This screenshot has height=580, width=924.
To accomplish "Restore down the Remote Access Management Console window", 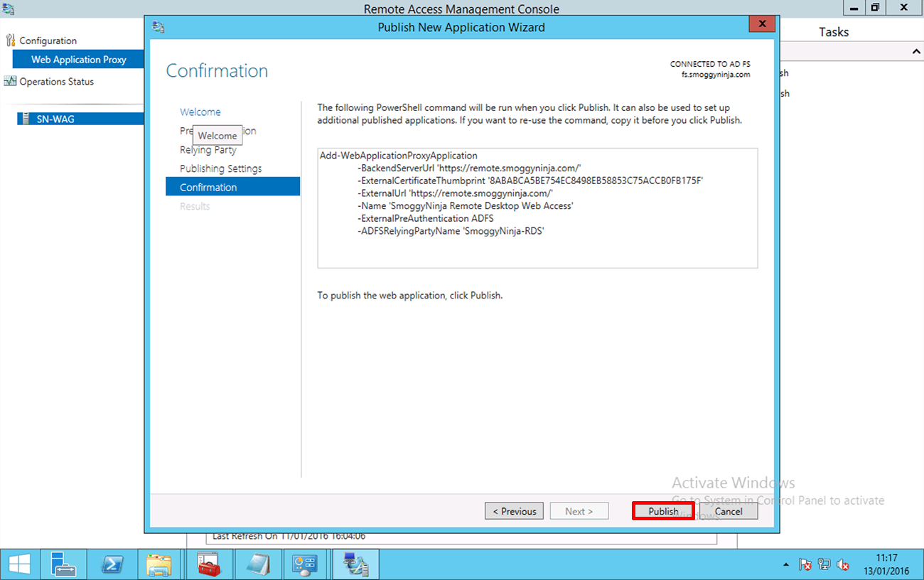I will [x=875, y=8].
